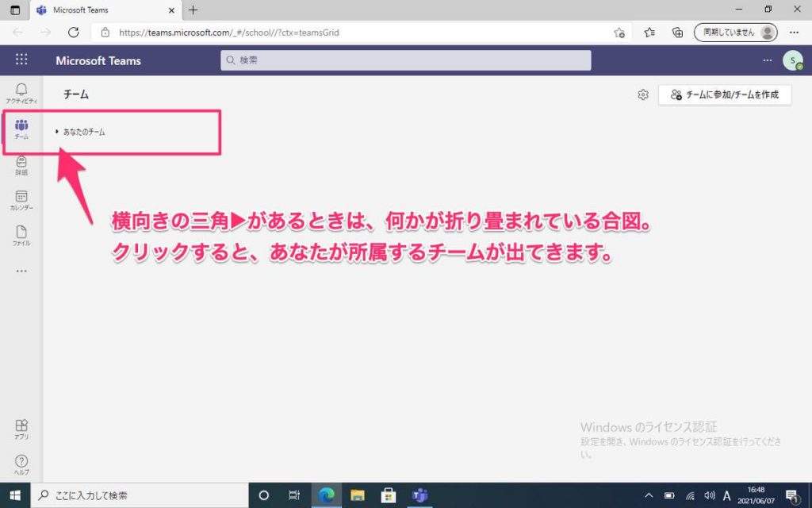Open battery status in system tray
This screenshot has width=812, height=508.
669,495
